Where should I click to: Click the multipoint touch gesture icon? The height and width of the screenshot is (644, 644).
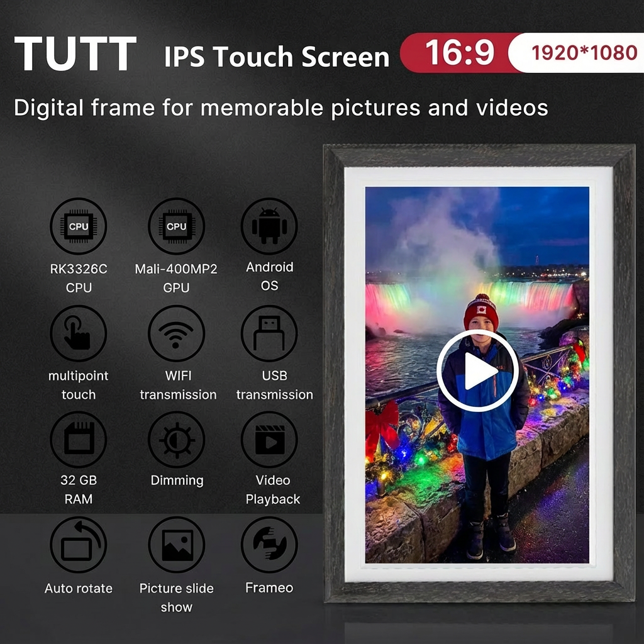pos(78,333)
